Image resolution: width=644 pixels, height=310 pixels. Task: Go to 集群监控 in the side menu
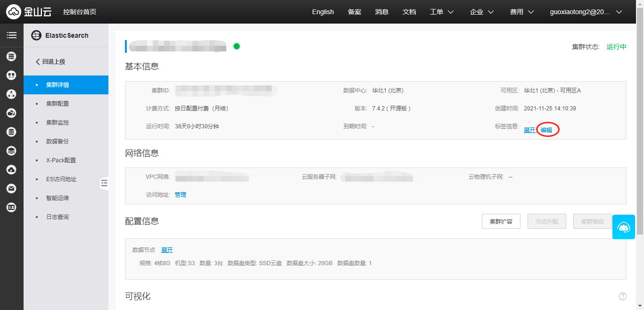pyautogui.click(x=58, y=123)
